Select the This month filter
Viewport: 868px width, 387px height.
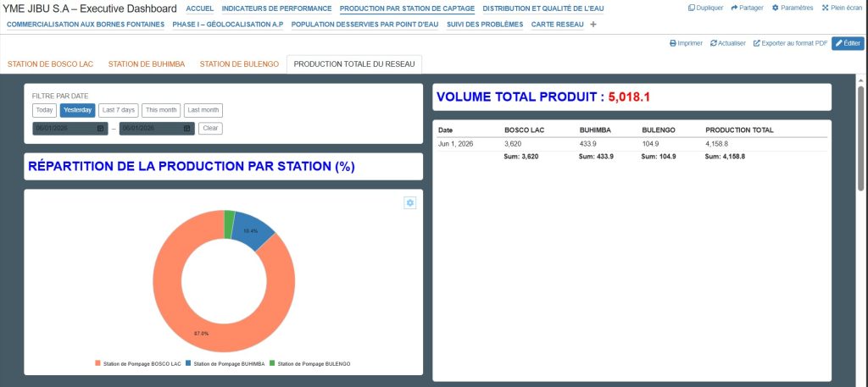(x=161, y=110)
